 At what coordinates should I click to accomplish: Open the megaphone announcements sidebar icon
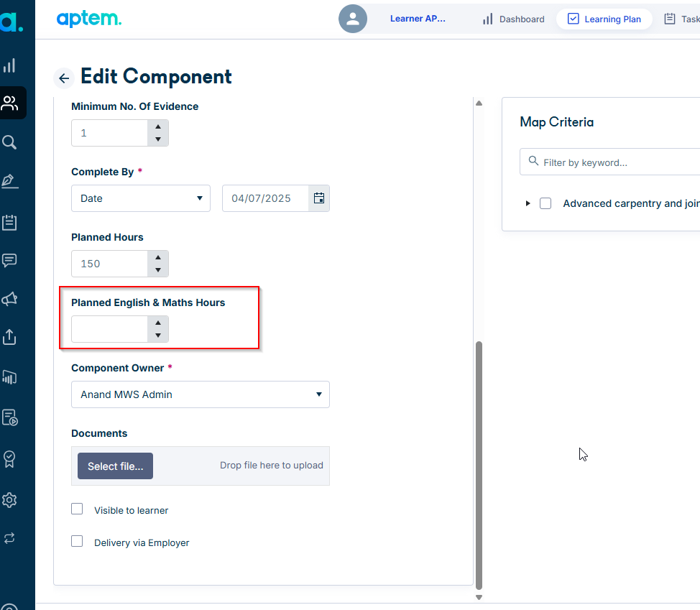point(9,298)
